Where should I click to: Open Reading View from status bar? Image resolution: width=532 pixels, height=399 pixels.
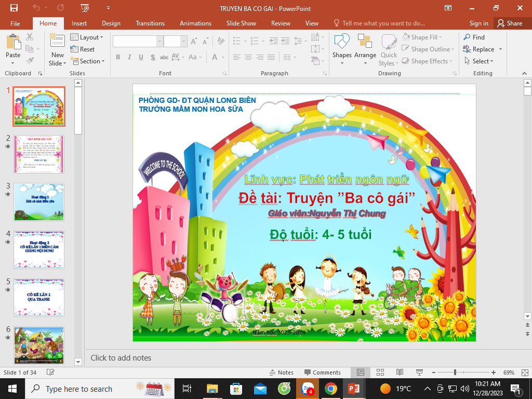(x=400, y=373)
